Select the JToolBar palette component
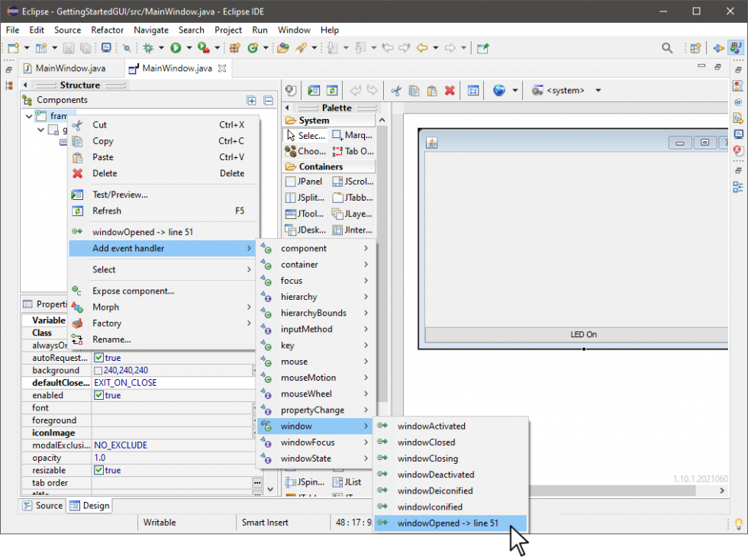 [x=305, y=214]
